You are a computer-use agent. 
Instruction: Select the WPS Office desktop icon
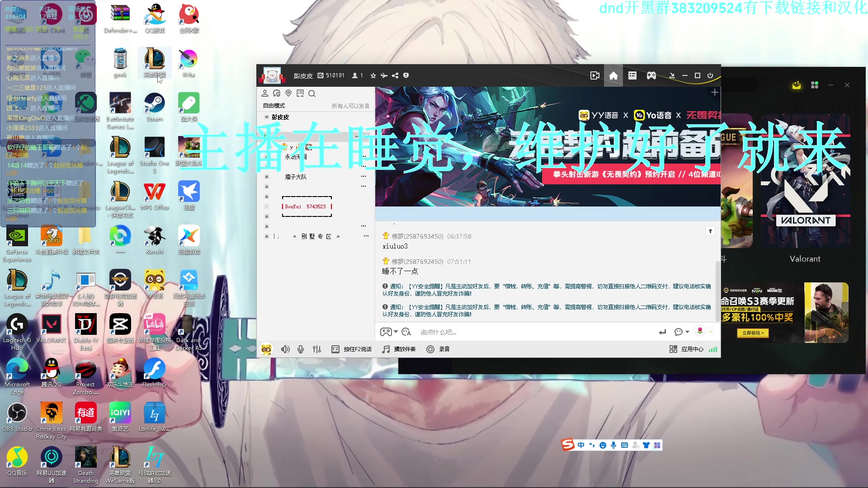[x=155, y=196]
